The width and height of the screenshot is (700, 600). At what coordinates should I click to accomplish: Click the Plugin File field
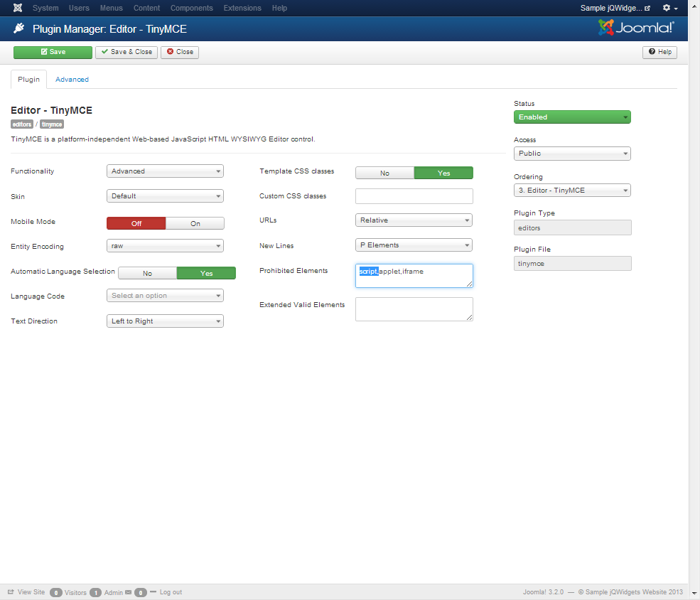(572, 264)
